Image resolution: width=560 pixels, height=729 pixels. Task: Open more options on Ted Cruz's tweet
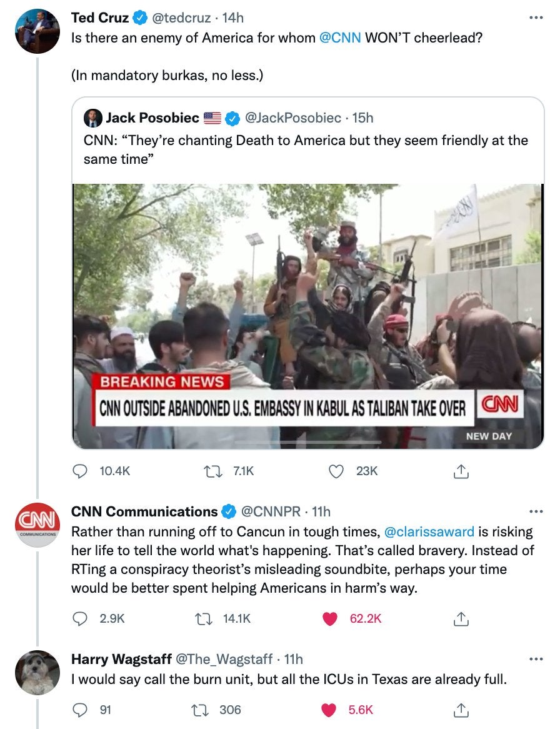[x=536, y=18]
